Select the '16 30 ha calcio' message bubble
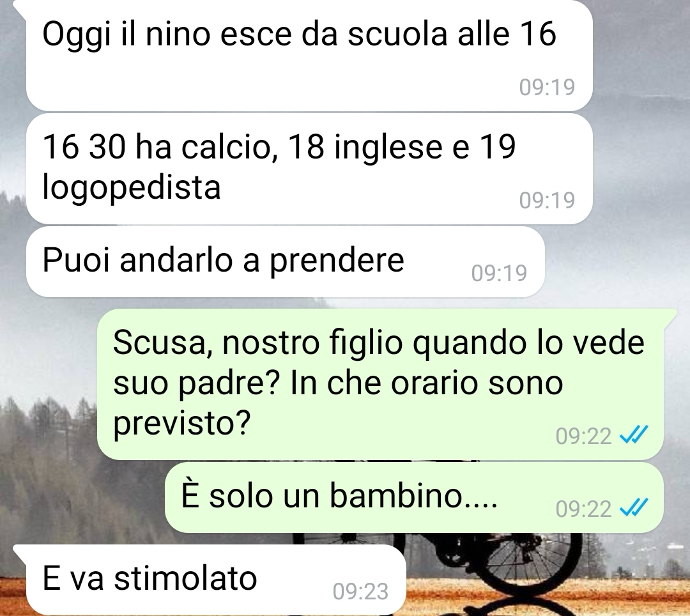This screenshot has width=690, height=616. point(309,169)
